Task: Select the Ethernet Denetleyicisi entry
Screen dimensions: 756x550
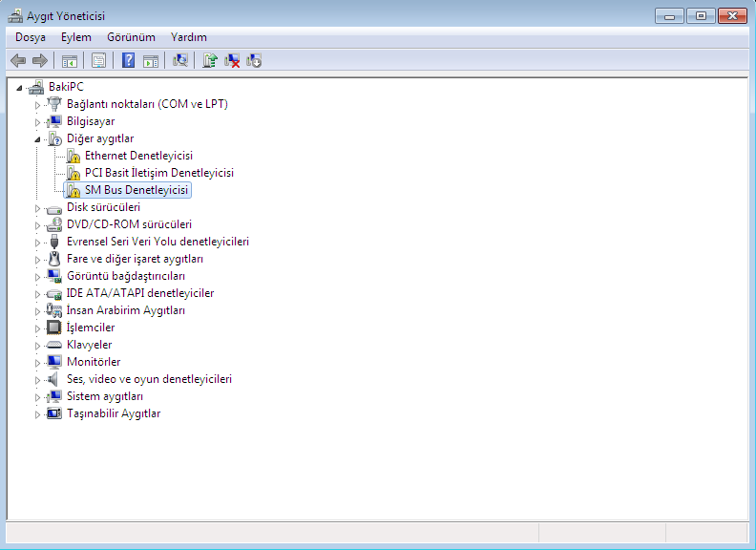Action: 138,156
